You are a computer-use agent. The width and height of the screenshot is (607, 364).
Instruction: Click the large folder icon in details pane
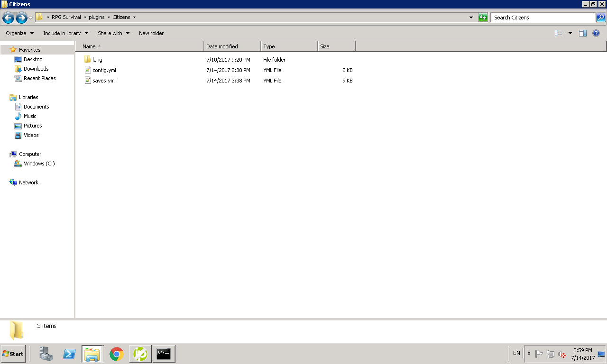point(16,330)
